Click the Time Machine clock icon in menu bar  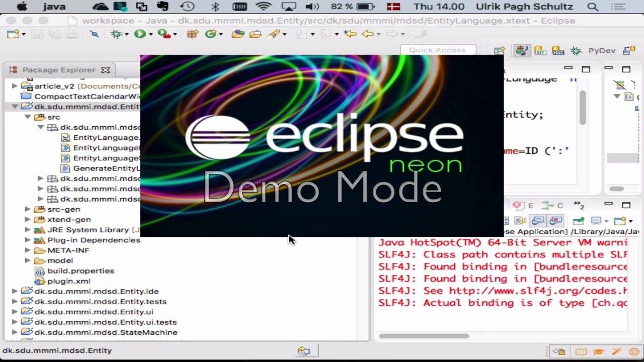[x=187, y=7]
